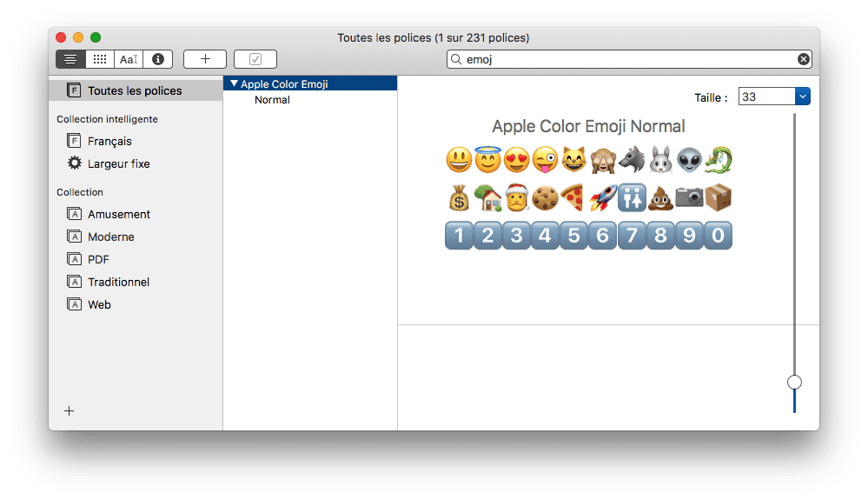
Task: Switch to sample preview mode
Action: click(70, 59)
